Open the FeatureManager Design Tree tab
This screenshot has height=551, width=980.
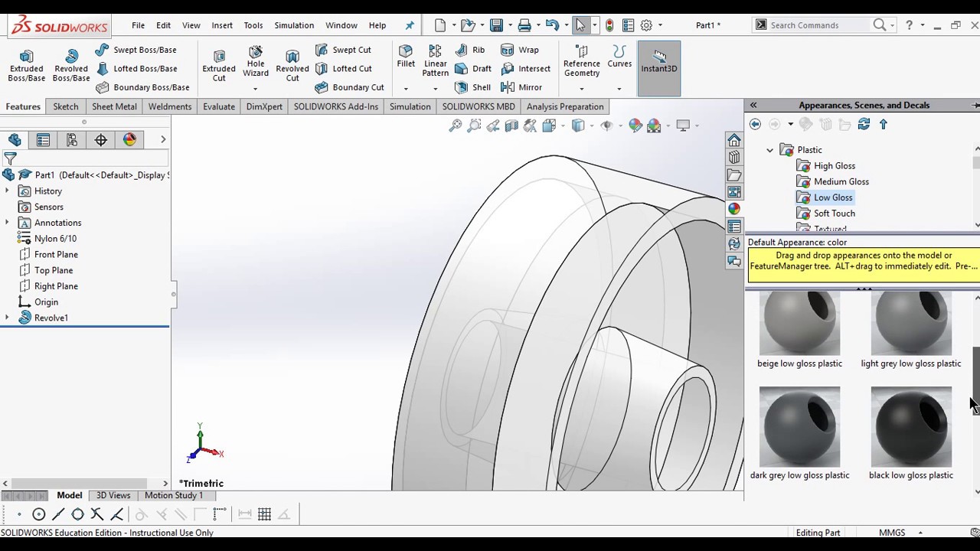[x=15, y=139]
